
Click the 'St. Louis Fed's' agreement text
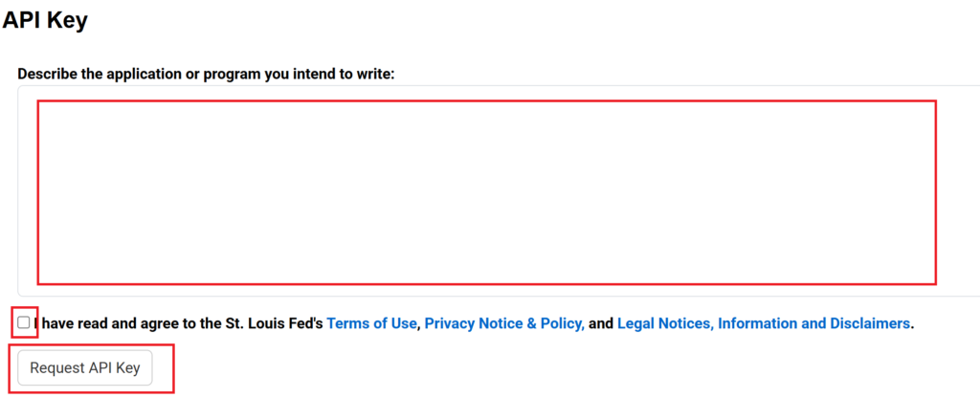pyautogui.click(x=274, y=323)
